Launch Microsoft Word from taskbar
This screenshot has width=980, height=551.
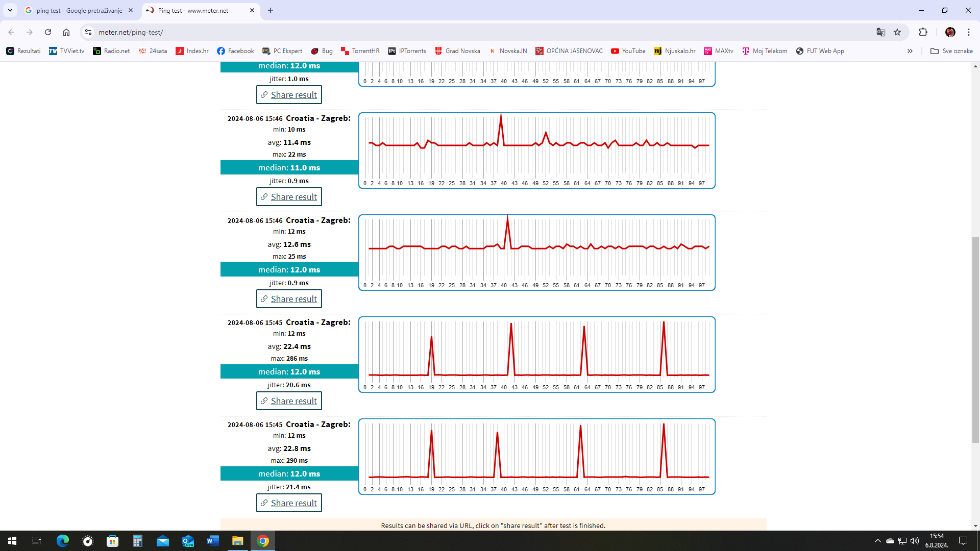tap(213, 541)
